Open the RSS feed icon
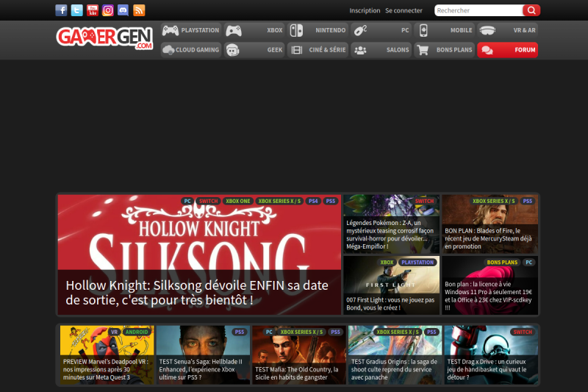This screenshot has height=392, width=588. point(139,10)
